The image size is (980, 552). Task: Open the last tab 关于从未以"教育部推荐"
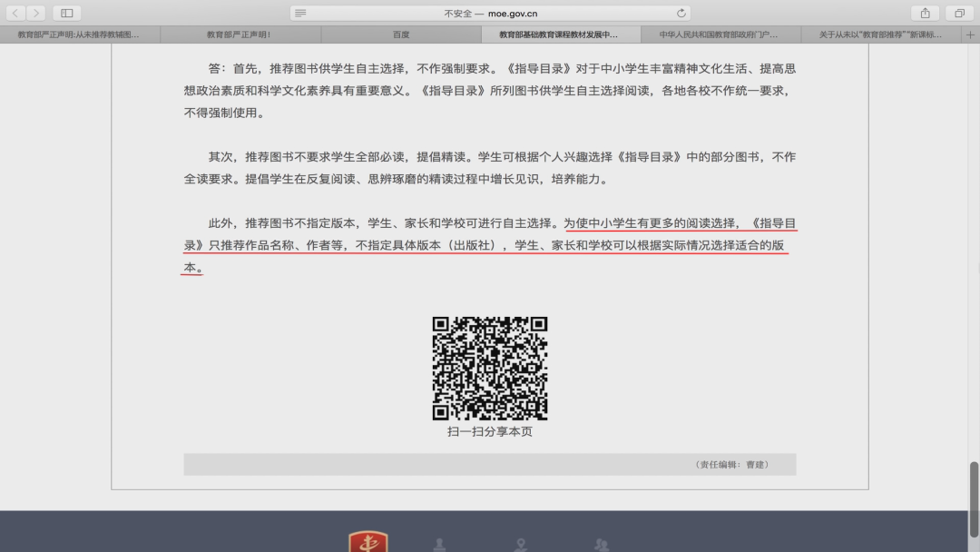(x=881, y=34)
